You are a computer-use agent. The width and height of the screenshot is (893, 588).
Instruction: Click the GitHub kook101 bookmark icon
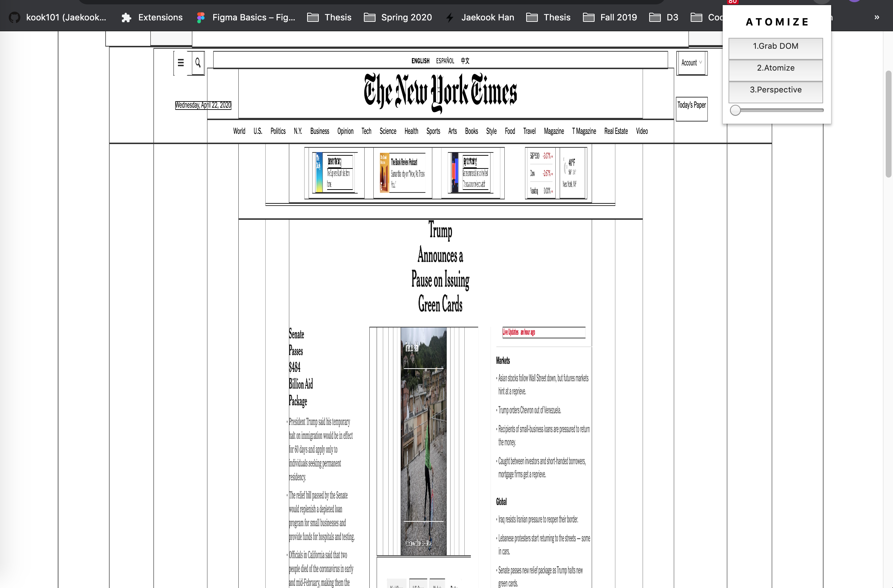[x=14, y=17]
